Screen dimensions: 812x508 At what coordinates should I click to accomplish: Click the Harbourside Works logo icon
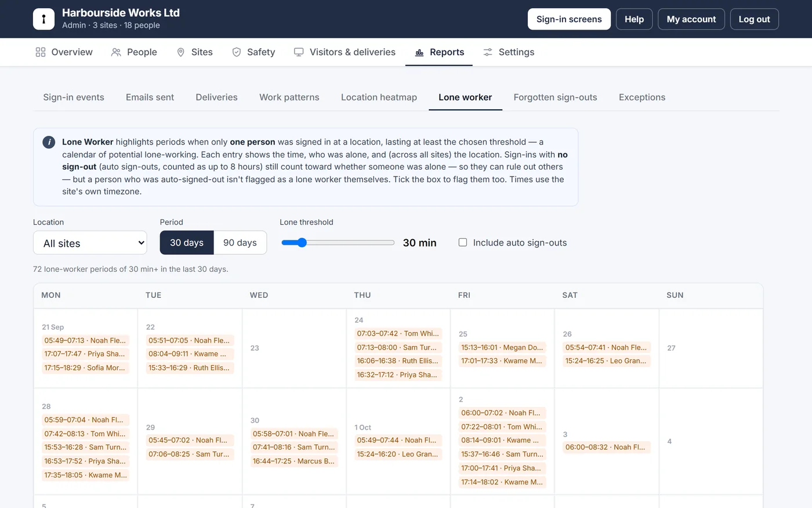[x=43, y=19]
